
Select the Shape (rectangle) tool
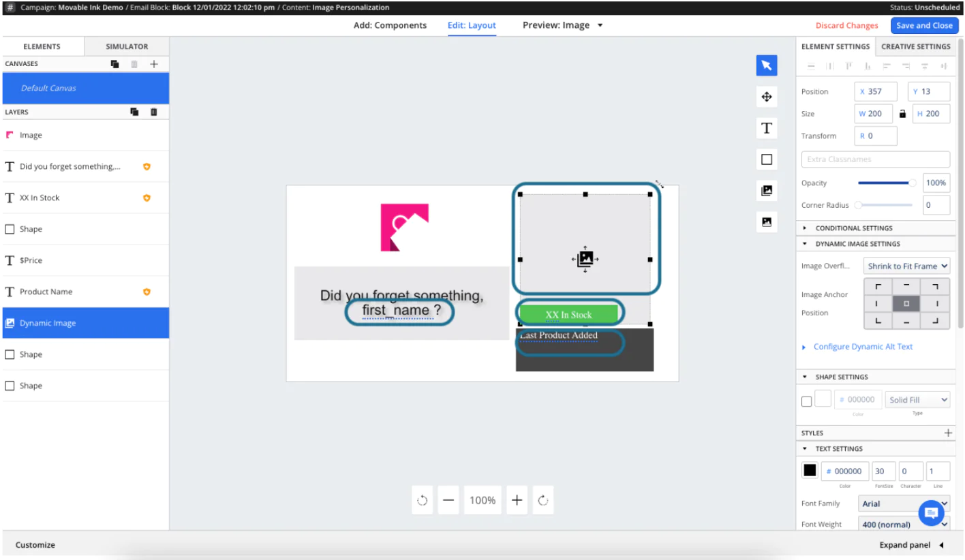pyautogui.click(x=766, y=159)
